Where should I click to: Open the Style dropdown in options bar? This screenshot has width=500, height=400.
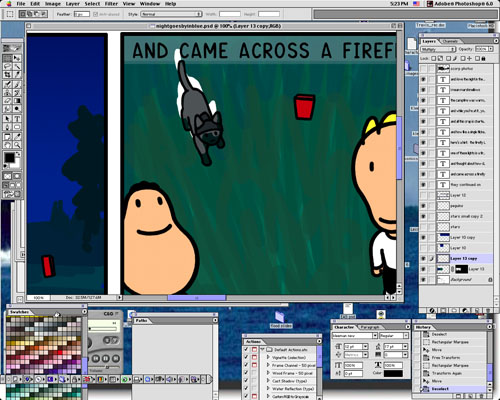(171, 14)
